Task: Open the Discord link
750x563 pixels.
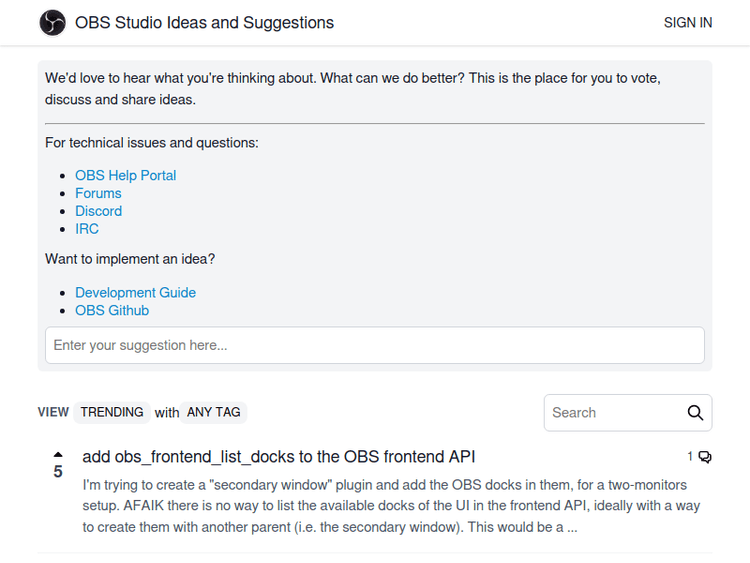Action: click(x=98, y=211)
